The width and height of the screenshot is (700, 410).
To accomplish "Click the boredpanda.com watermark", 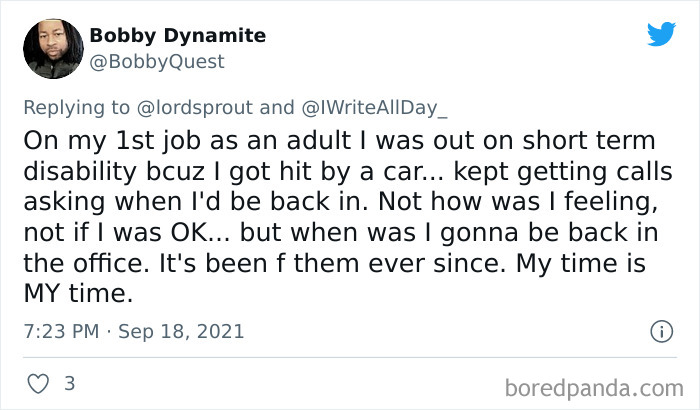I will pos(594,384).
